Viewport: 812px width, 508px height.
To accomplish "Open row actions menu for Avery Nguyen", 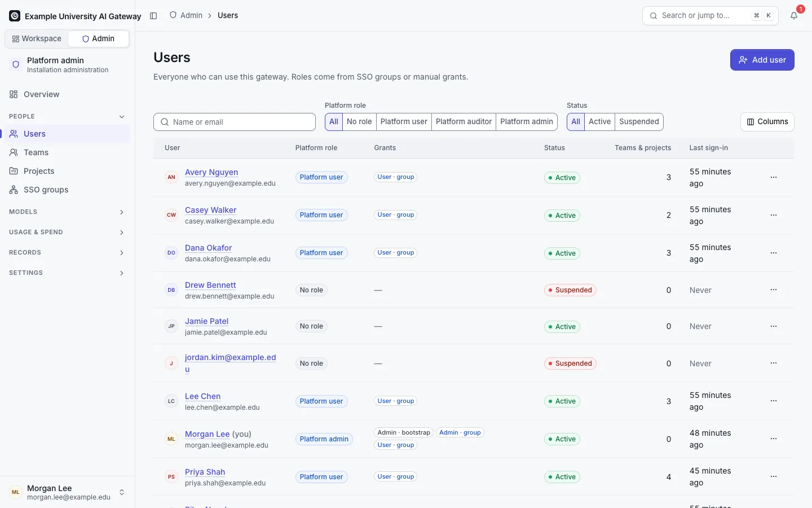I will pyautogui.click(x=774, y=177).
